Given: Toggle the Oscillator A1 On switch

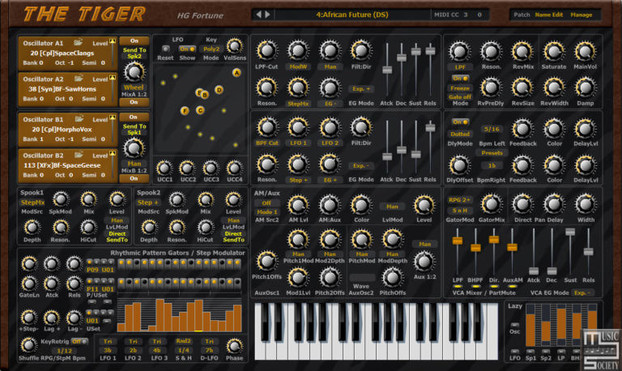Looking at the screenshot, I should (134, 40).
